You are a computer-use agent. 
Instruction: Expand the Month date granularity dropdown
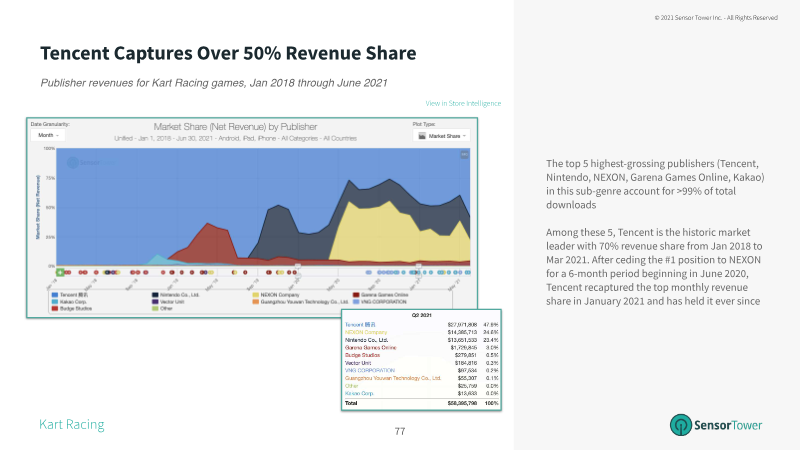[x=48, y=135]
